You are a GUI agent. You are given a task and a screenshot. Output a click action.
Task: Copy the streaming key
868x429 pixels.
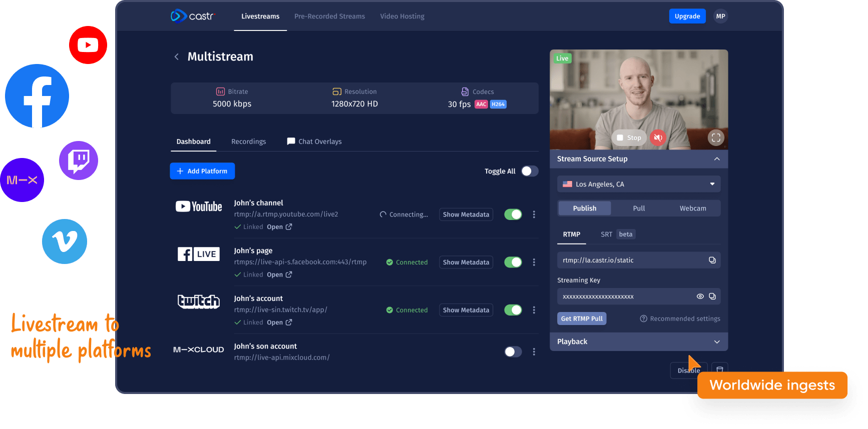[712, 296]
